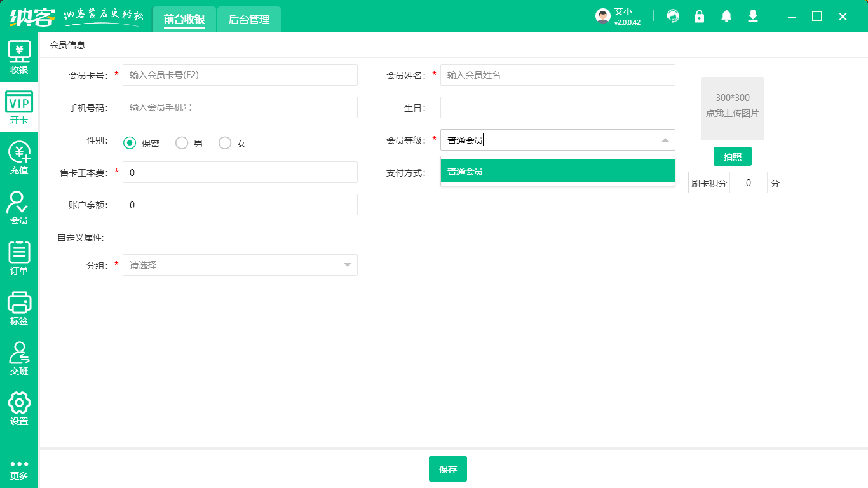The height and width of the screenshot is (488, 868).
Task: Click the lock screen icon
Action: (x=699, y=17)
